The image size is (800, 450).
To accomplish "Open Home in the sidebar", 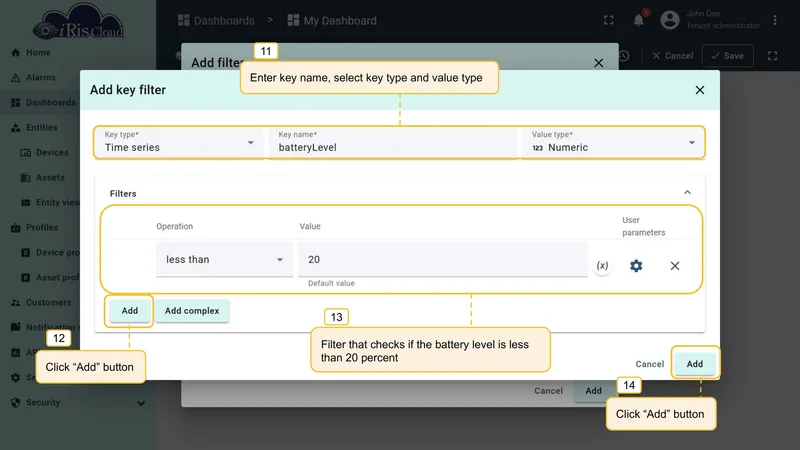I will point(38,53).
